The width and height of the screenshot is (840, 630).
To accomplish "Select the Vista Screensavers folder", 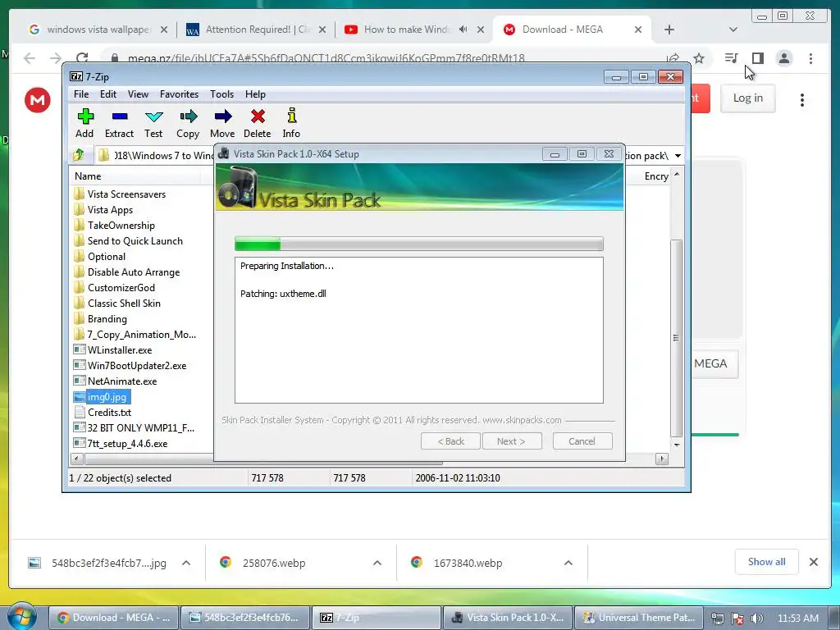I will tap(126, 194).
